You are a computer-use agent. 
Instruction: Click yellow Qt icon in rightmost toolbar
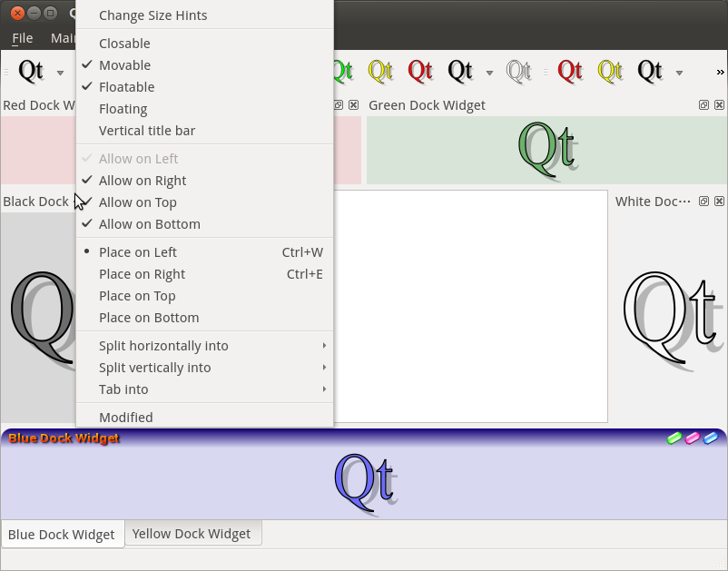click(610, 72)
